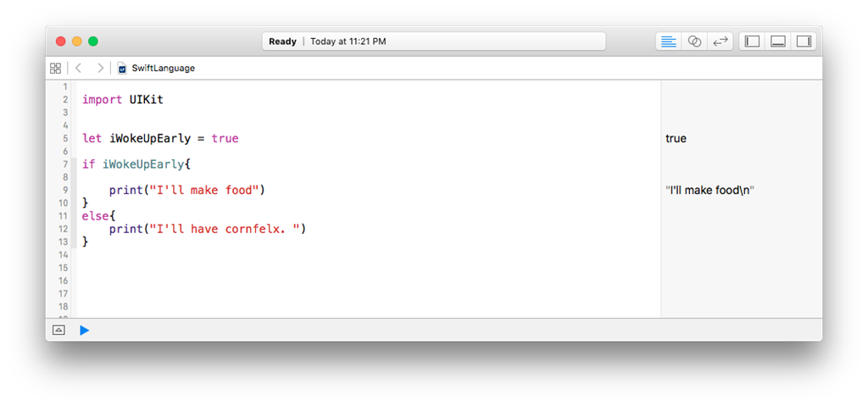Image resolution: width=868 pixels, height=406 pixels.
Task: Open the related items grid menu
Action: (x=56, y=68)
